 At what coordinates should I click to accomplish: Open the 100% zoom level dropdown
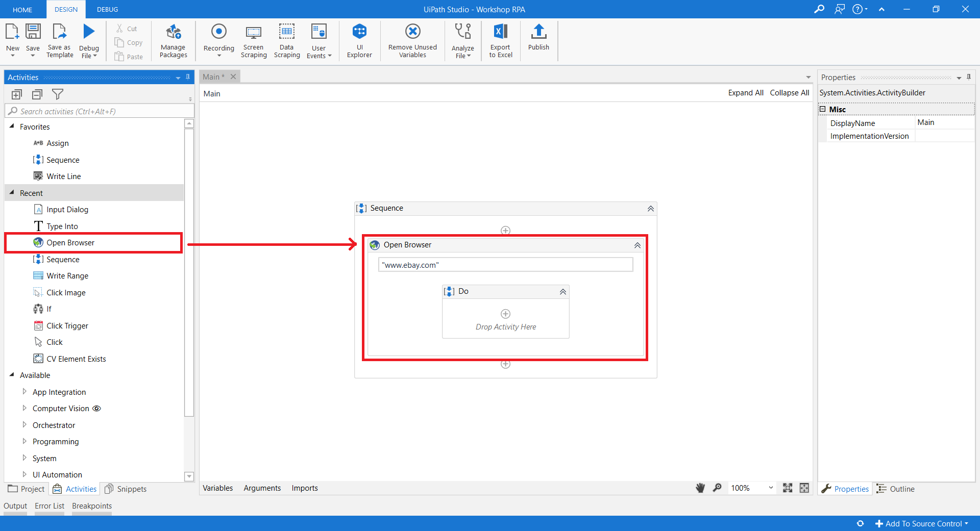771,488
